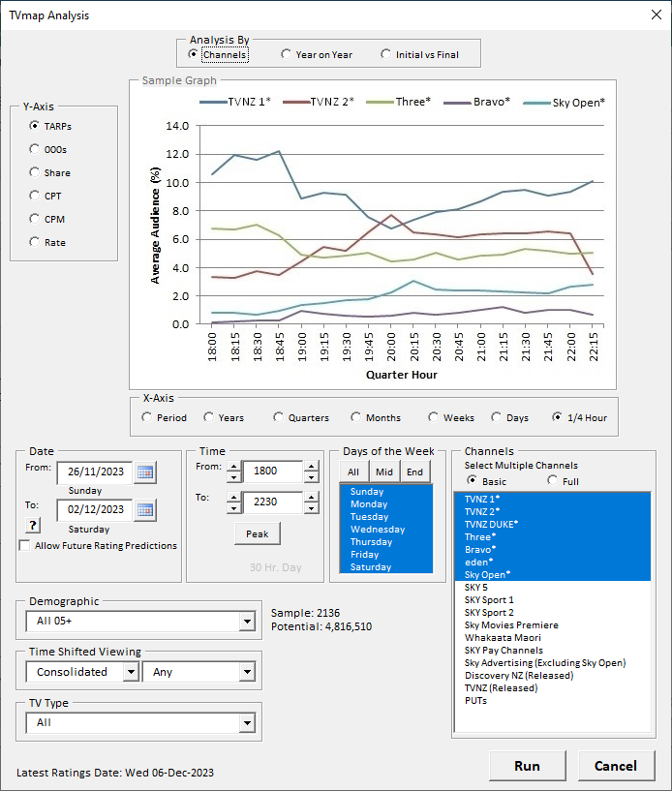672x791 pixels.
Task: Click the Cancel button
Action: click(616, 766)
